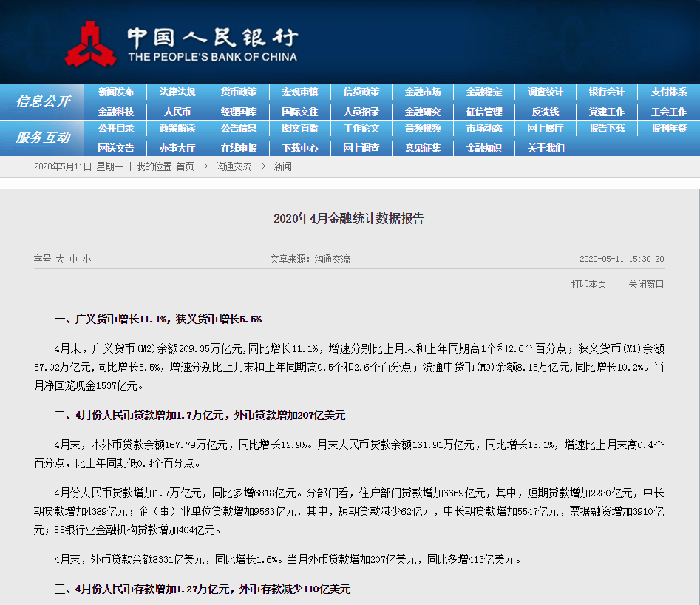Open 公告信息 under service section
The width and height of the screenshot is (700, 605).
point(239,129)
